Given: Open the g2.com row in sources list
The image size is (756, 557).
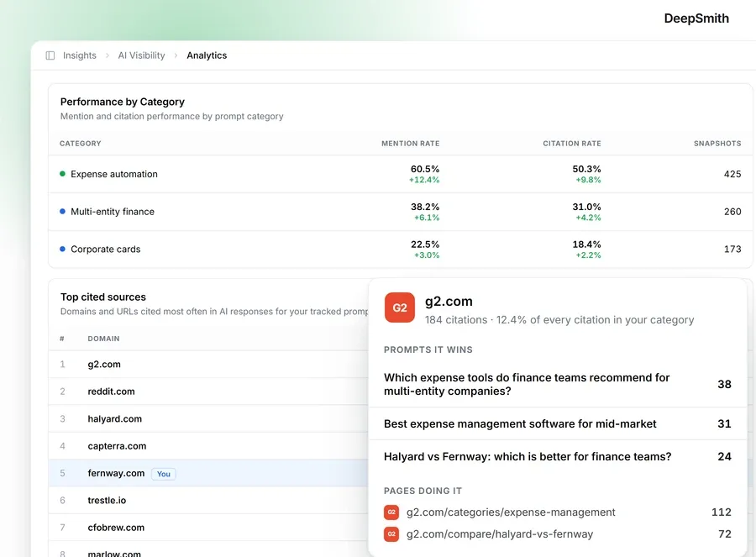Looking at the screenshot, I should (x=208, y=364).
